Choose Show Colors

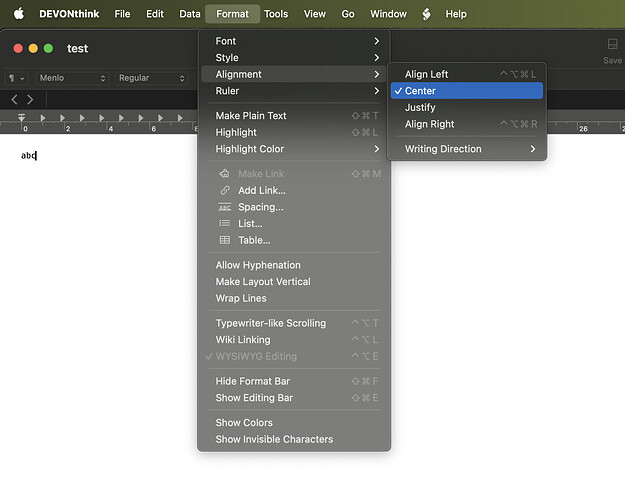tap(294, 423)
